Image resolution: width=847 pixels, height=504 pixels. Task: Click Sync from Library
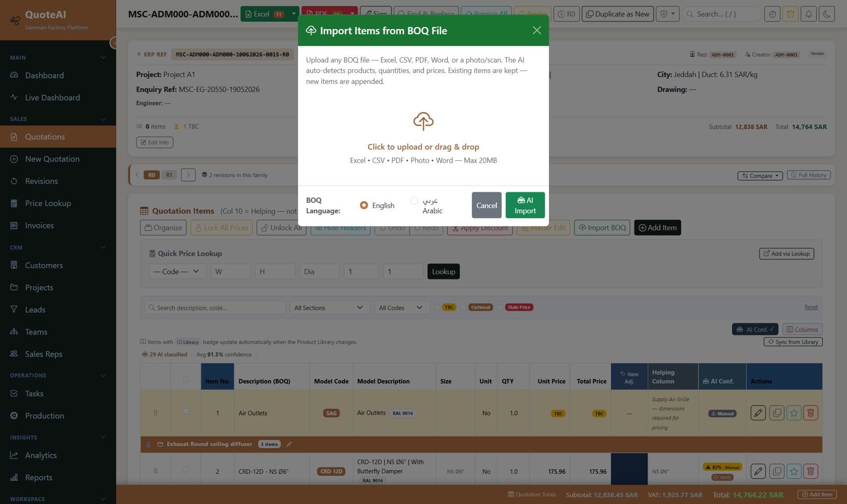(x=793, y=342)
